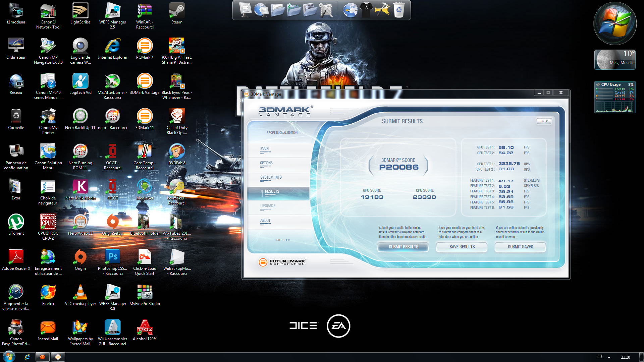The height and width of the screenshot is (362, 644).
Task: Open the Origin desktop shortcut
Action: tap(80, 257)
